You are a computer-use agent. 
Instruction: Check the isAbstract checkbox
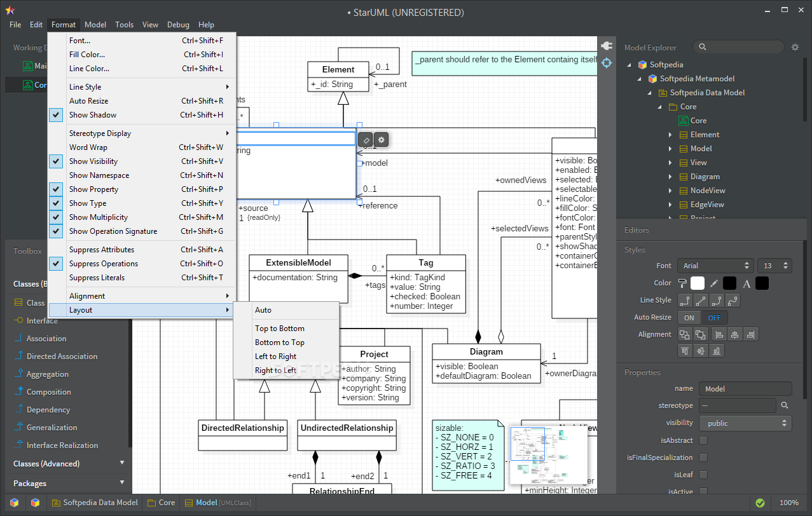pyautogui.click(x=703, y=440)
